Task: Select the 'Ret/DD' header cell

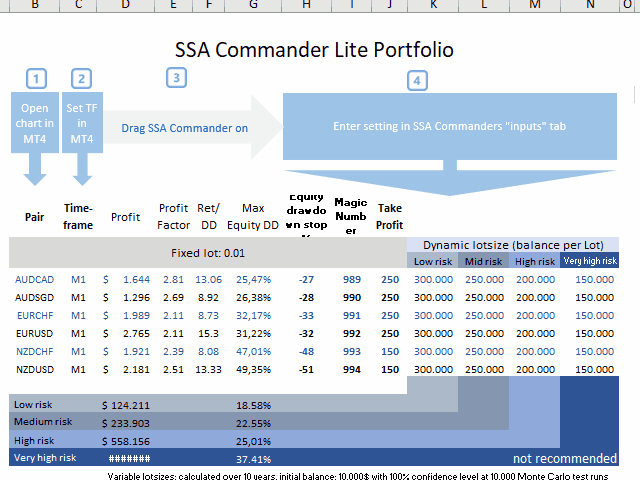Action: pos(209,217)
